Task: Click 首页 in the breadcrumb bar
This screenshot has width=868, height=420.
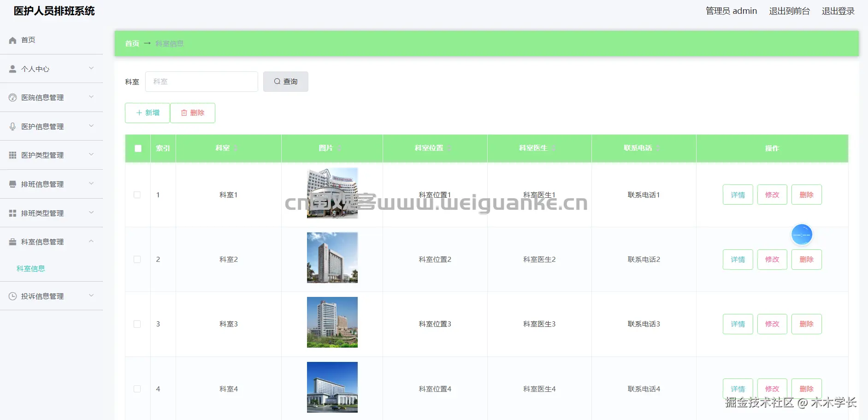Action: click(x=132, y=43)
